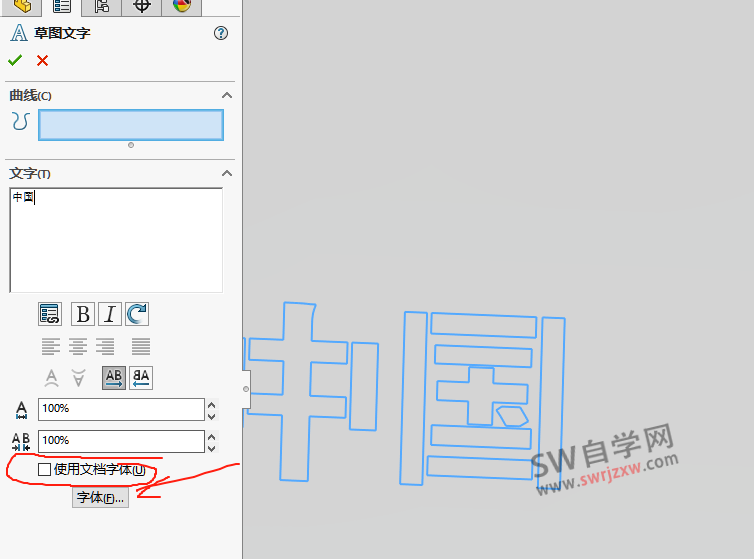Viewport: 754px width, 559px height.
Task: Click the width factor 100% field
Action: pyautogui.click(x=121, y=409)
